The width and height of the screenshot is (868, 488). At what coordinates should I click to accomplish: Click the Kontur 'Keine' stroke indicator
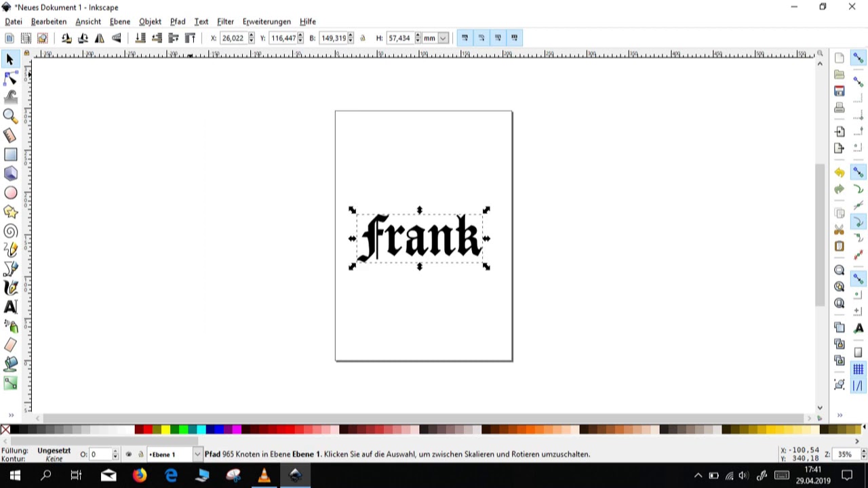coord(54,459)
